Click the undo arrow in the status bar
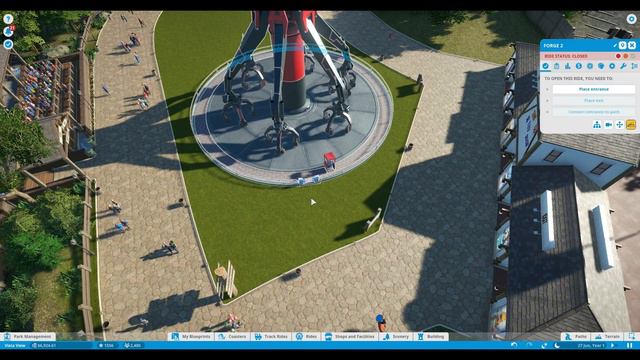 (x=514, y=345)
